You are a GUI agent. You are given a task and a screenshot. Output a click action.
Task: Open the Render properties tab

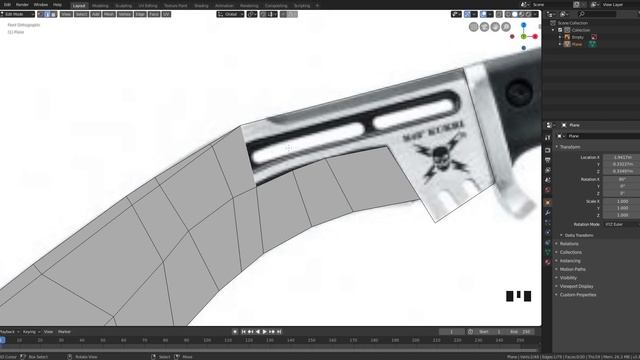pyautogui.click(x=548, y=150)
